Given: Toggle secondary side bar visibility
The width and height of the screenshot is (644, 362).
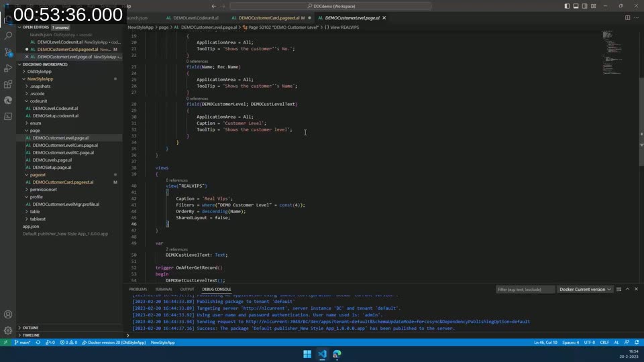Looking at the screenshot, I should point(584,6).
